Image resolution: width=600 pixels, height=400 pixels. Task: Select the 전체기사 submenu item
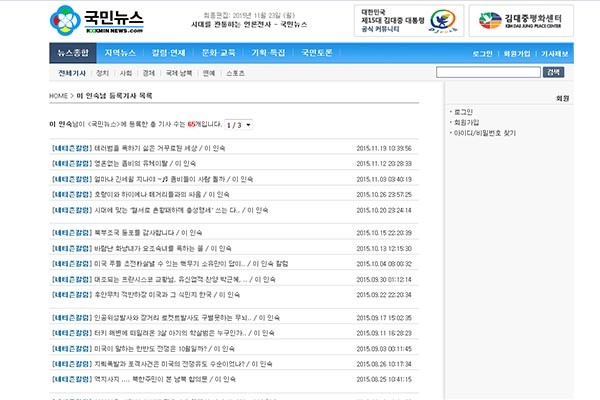click(x=72, y=73)
